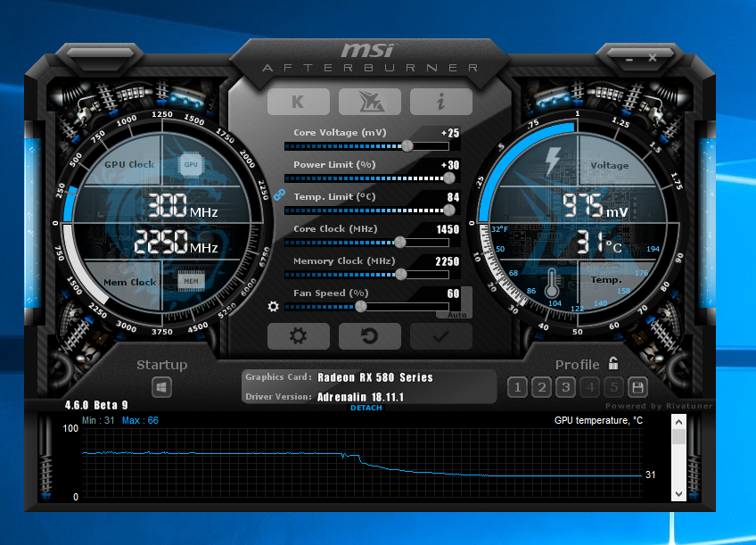The image size is (756, 545).
Task: Apply settings with the checkmark button
Action: (441, 335)
